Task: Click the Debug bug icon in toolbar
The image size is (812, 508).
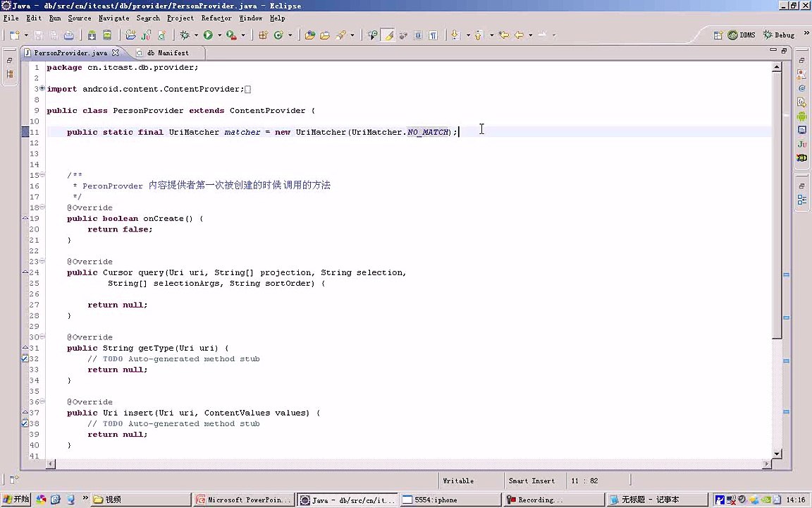Action: click(x=185, y=35)
